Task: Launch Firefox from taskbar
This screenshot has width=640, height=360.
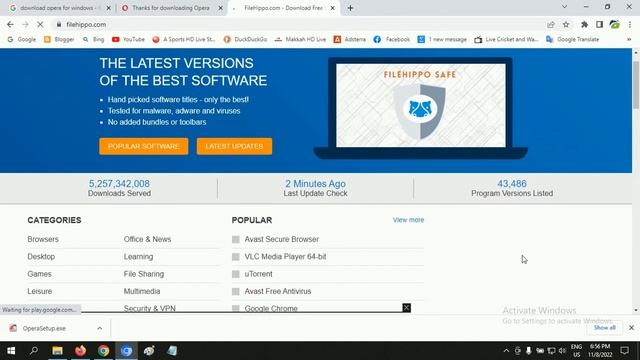Action: coord(80,351)
